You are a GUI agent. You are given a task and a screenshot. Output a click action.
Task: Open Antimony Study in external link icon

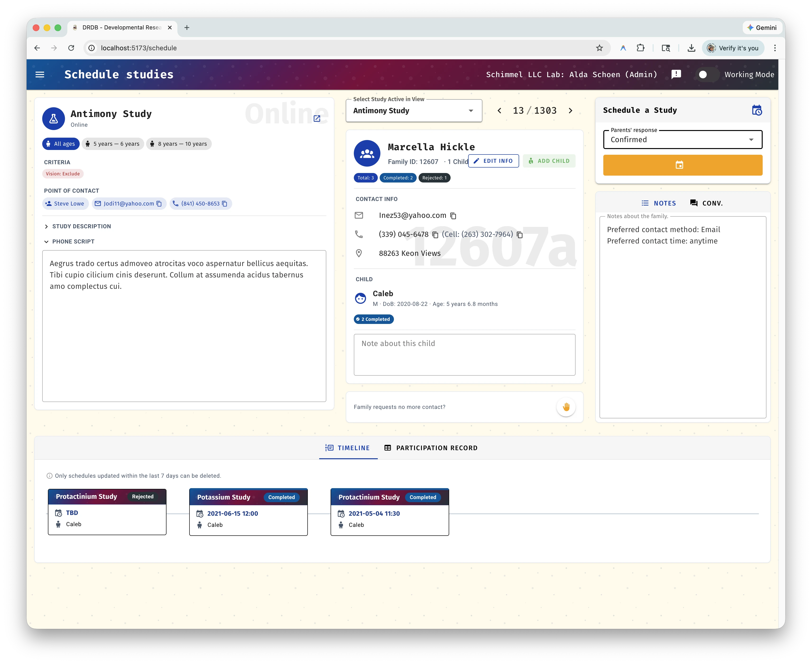pos(317,119)
